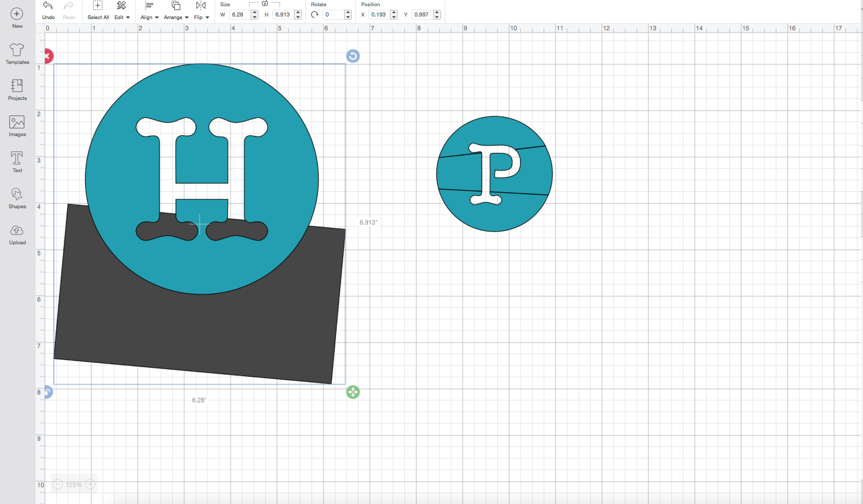Open the Align dropdown
This screenshot has height=504, width=863.
click(x=150, y=10)
